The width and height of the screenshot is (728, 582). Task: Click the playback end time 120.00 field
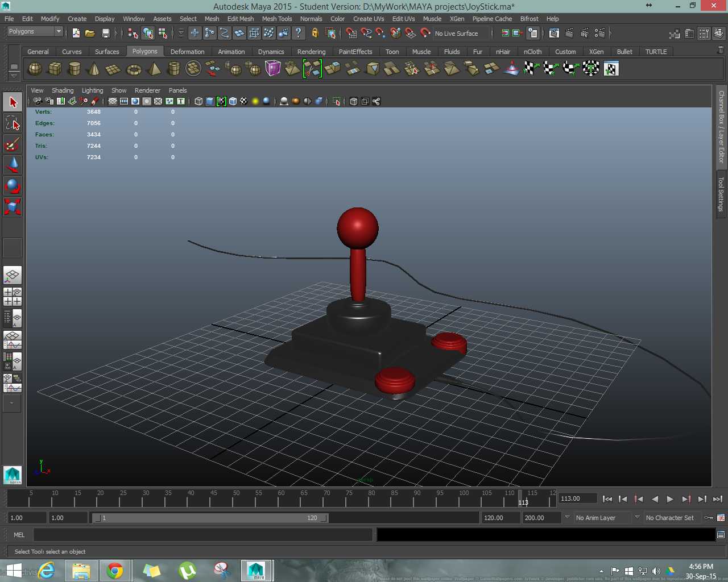point(500,518)
